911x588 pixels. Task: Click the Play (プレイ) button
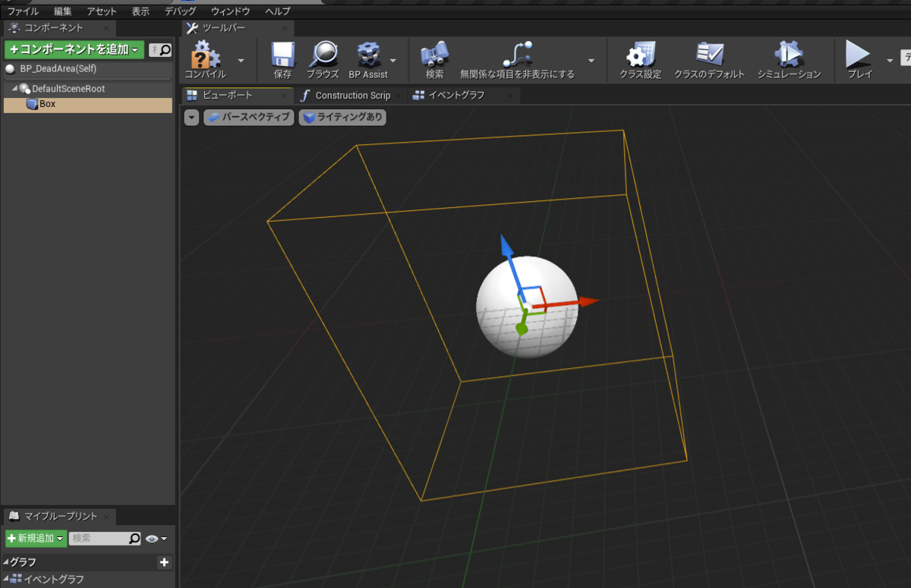click(859, 59)
